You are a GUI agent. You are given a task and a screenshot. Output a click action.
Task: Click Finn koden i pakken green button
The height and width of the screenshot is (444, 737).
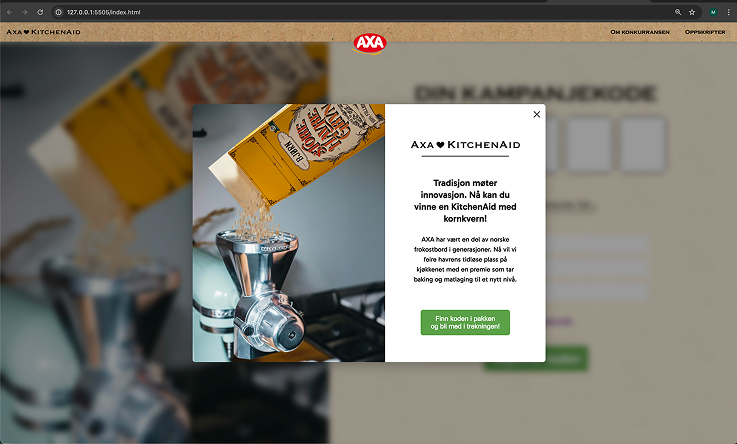[x=465, y=322]
